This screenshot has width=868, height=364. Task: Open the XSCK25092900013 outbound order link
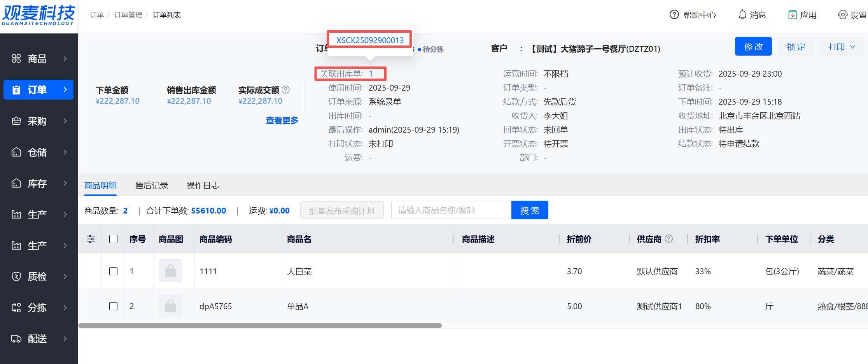click(370, 40)
